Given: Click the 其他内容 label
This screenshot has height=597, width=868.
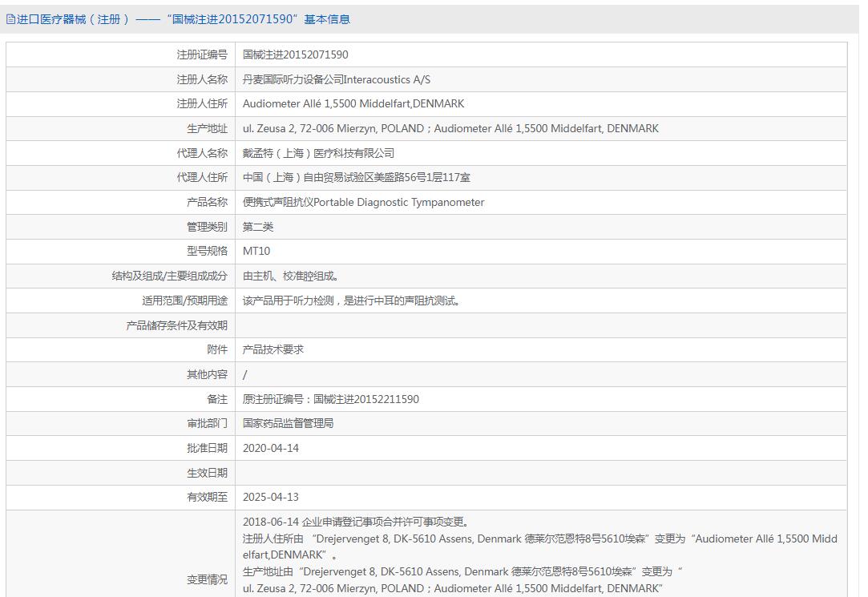Looking at the screenshot, I should tap(207, 374).
